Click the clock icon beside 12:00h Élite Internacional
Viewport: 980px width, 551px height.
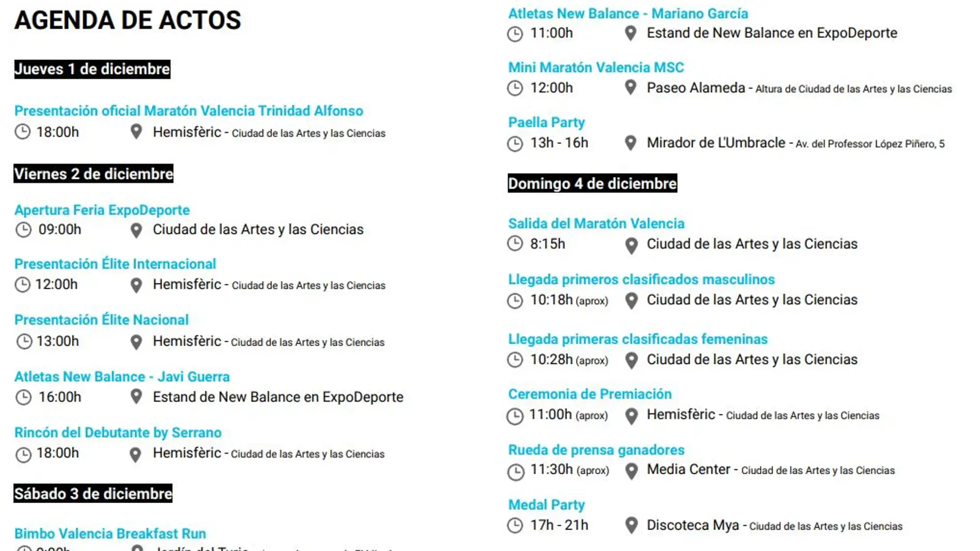(22, 285)
